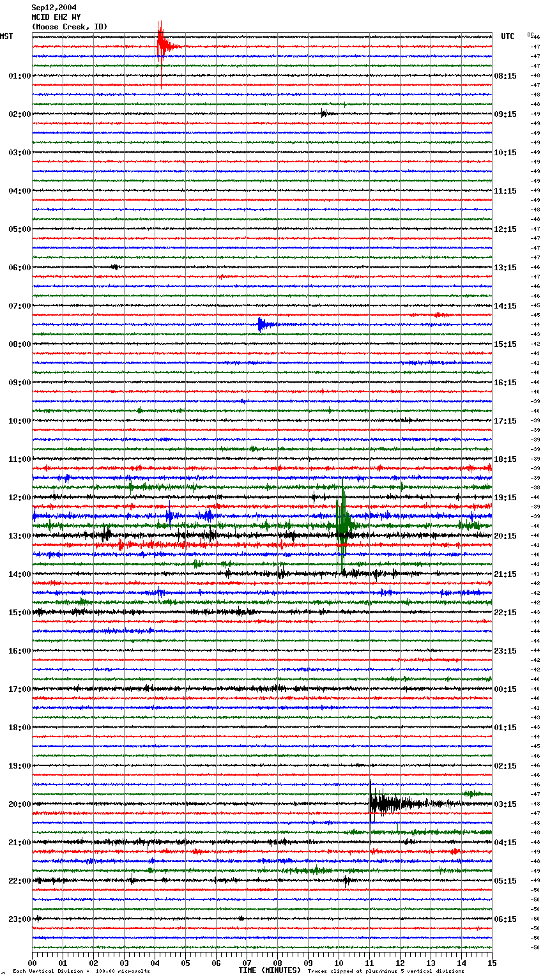Viewport: 543px width, 980px height.
Task: Click the 20:00 MST time label
Action: click(x=19, y=804)
